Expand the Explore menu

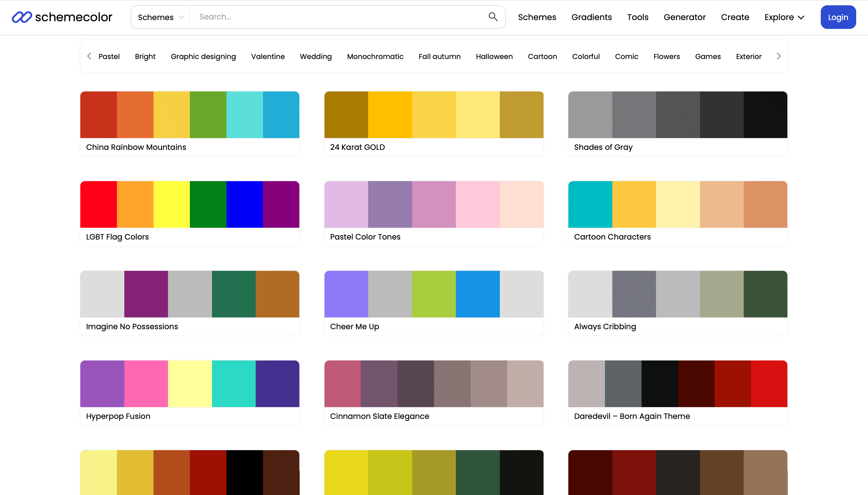[784, 17]
